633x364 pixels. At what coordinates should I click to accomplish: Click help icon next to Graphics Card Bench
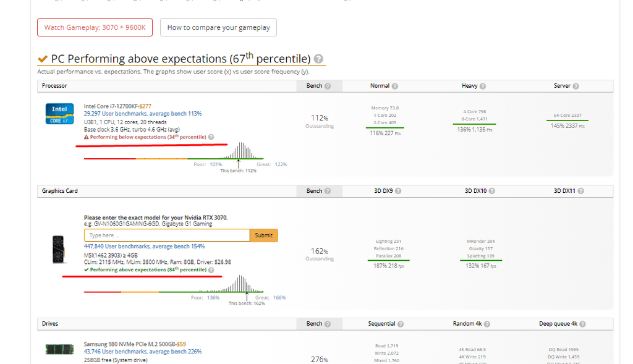[x=328, y=191]
